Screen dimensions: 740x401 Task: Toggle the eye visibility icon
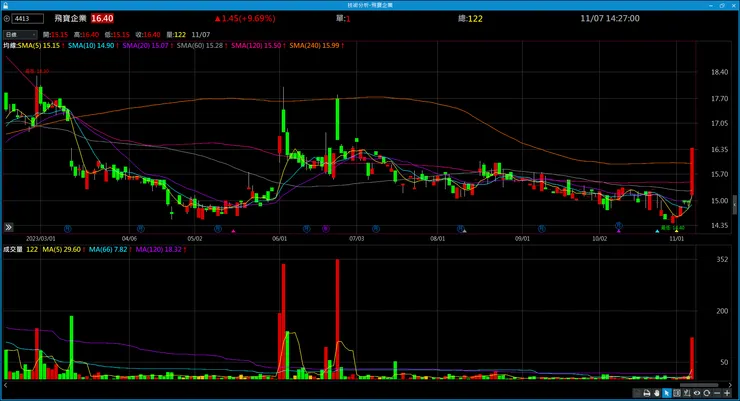[x=697, y=393]
